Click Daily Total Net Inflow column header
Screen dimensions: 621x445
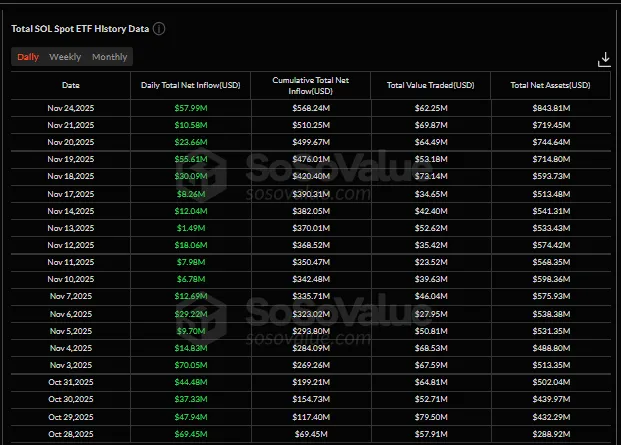pos(191,86)
